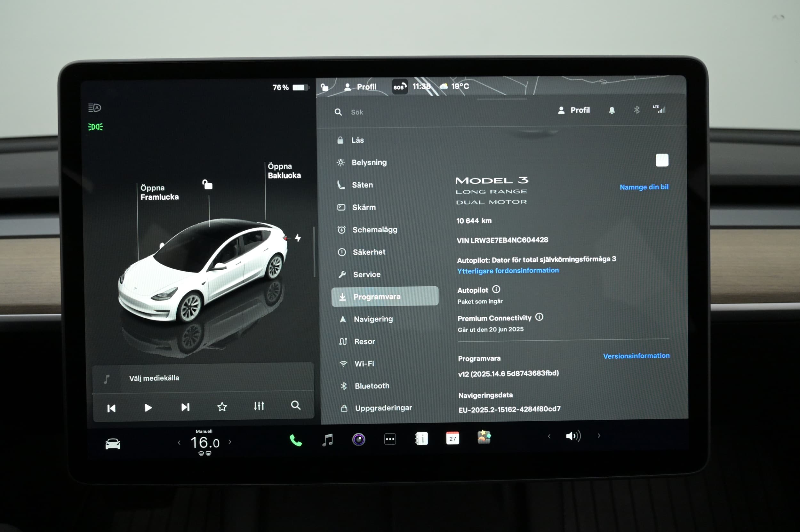Tap the white color swatch square
The width and height of the screenshot is (800, 532).
[x=662, y=160]
